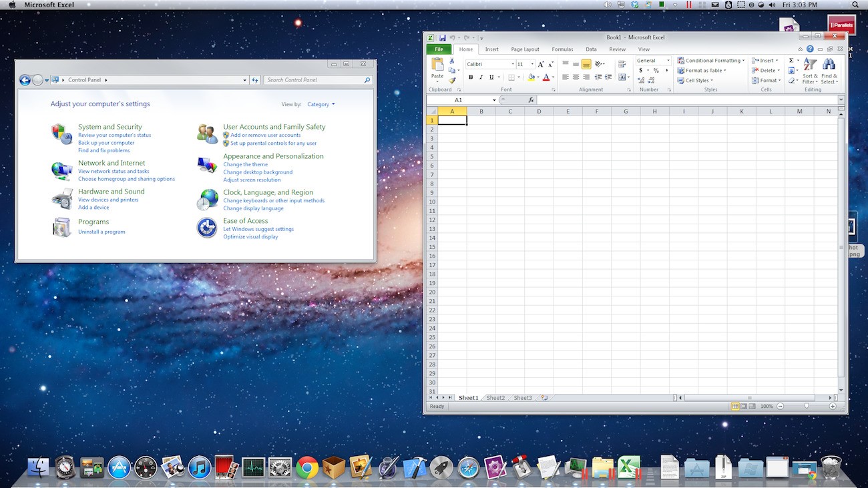The width and height of the screenshot is (868, 488).
Task: Open the font size 11 dropdown
Action: click(x=532, y=64)
